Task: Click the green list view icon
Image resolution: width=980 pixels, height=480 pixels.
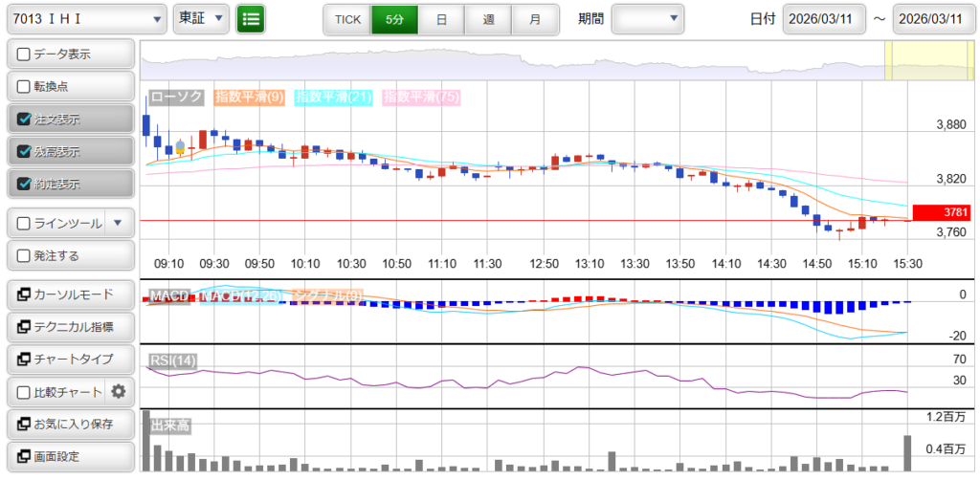Action: tap(251, 19)
